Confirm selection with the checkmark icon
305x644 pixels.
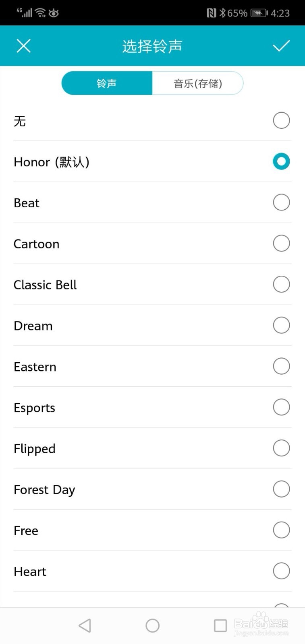pyautogui.click(x=281, y=46)
